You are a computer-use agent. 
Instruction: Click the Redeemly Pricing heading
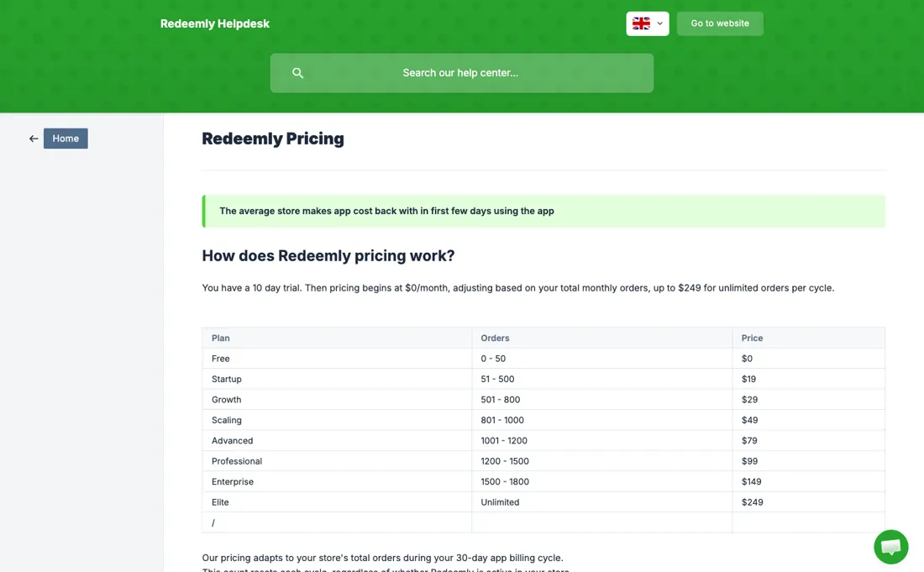coord(273,139)
